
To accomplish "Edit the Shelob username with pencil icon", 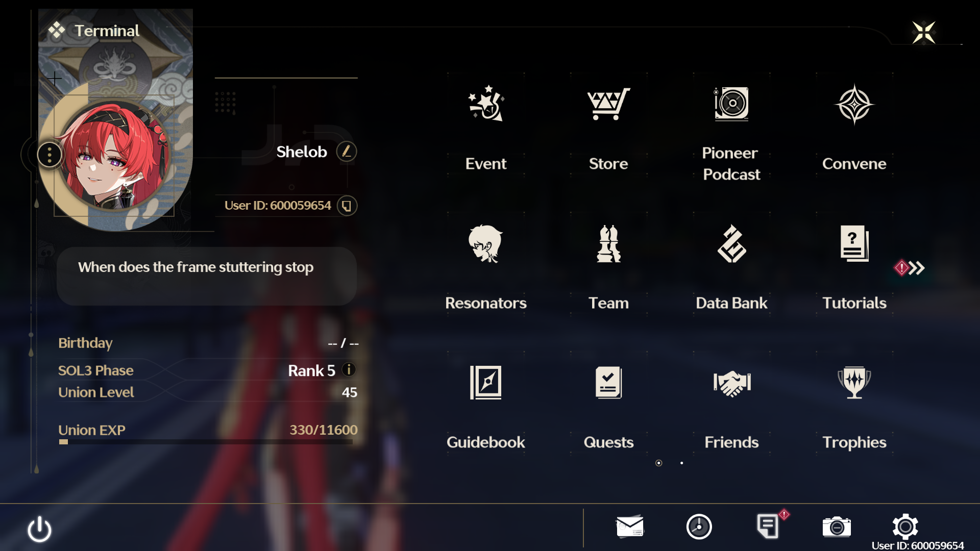I will 347,152.
